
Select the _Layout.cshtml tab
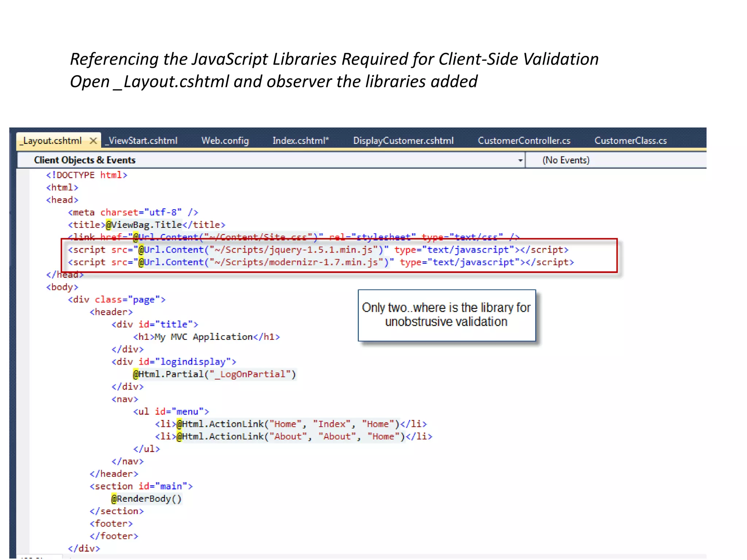pyautogui.click(x=51, y=141)
